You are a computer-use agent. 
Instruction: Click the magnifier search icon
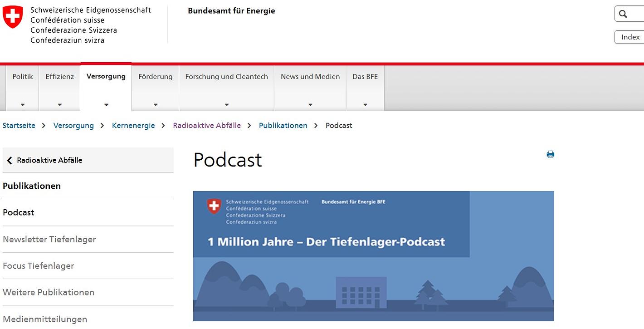click(623, 14)
